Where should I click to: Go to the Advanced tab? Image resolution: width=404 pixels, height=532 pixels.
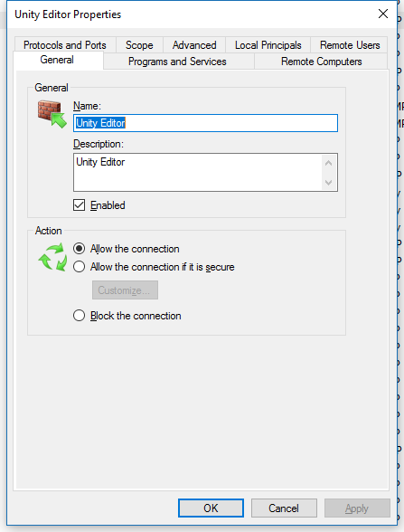pyautogui.click(x=194, y=45)
